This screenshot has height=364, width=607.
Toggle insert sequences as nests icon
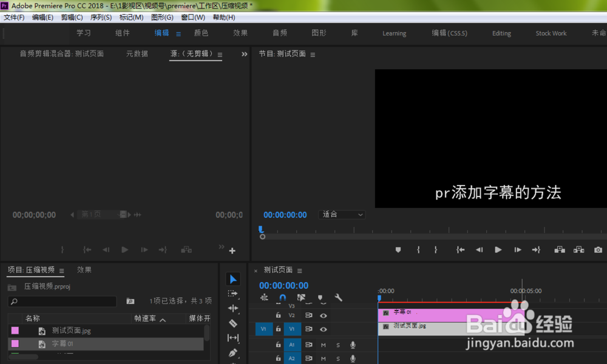coord(264,297)
